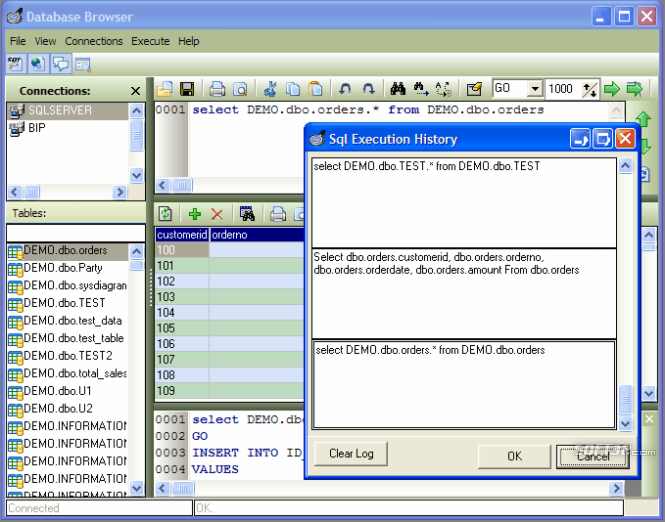Viewport: 665px width, 522px height.
Task: Add a row with the green plus
Action: pos(195,214)
